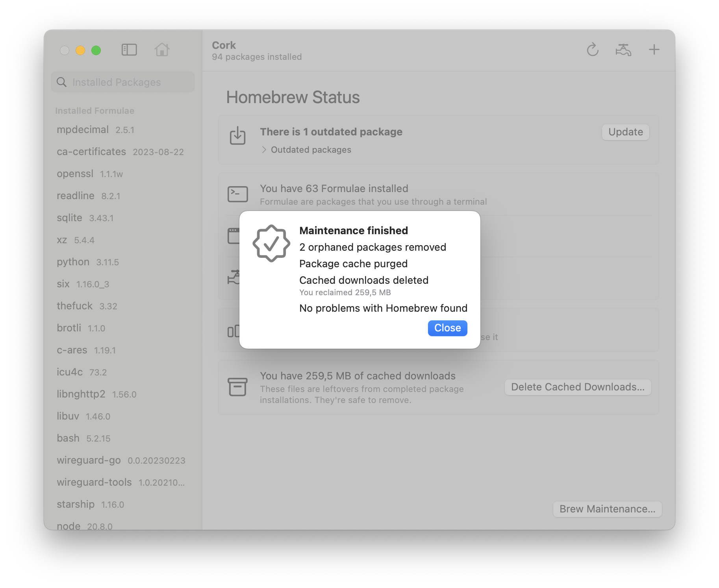The height and width of the screenshot is (588, 719).
Task: Select mpdecimal in the formulae list
Action: pos(123,130)
